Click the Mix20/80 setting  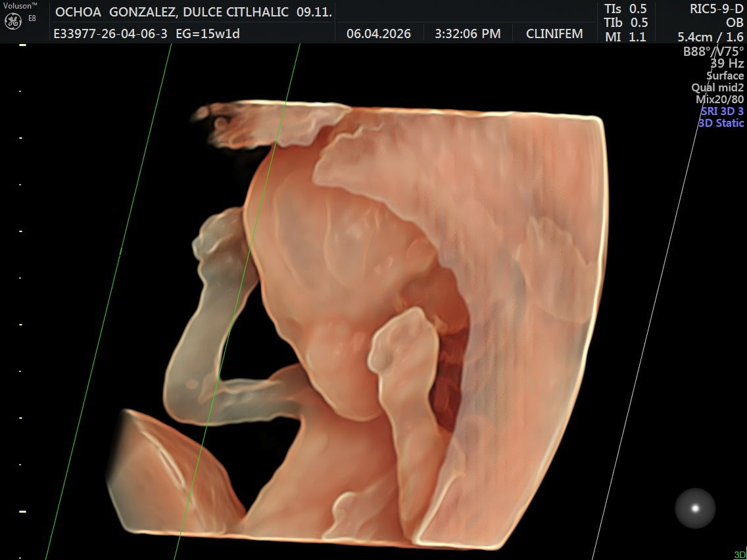719,99
